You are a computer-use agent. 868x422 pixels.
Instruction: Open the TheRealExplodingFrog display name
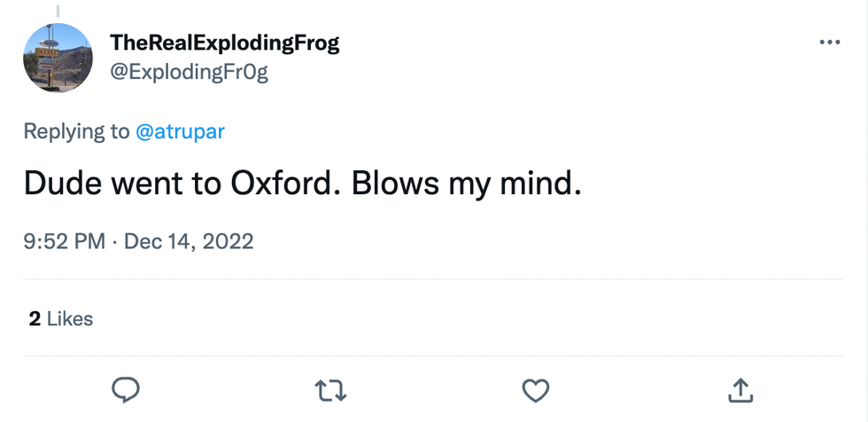pos(224,43)
